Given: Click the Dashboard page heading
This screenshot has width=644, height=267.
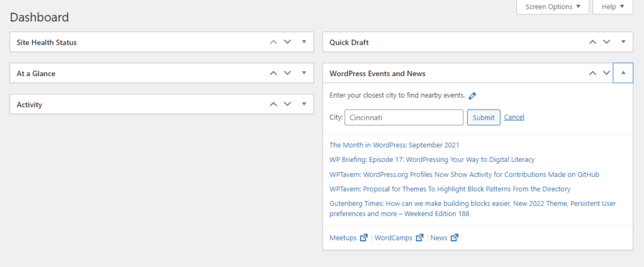Looking at the screenshot, I should tap(40, 17).
